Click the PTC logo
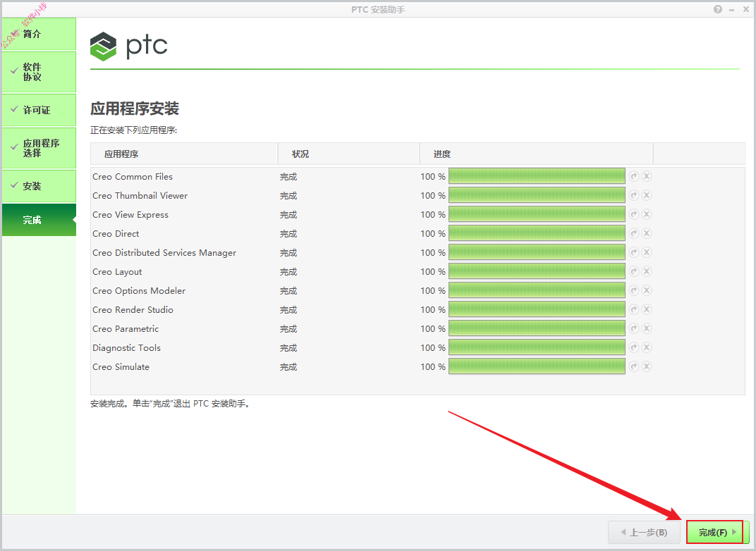This screenshot has height=551, width=756. pos(129,47)
